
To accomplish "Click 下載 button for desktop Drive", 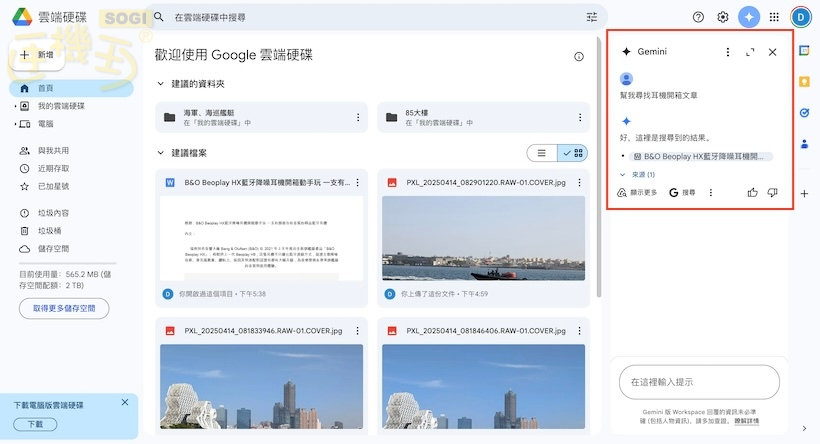I will [35, 424].
